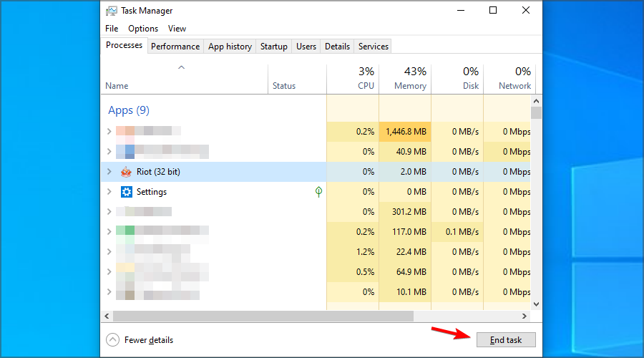Click the 0.5% CPU cell
644x358 pixels.
pos(353,272)
